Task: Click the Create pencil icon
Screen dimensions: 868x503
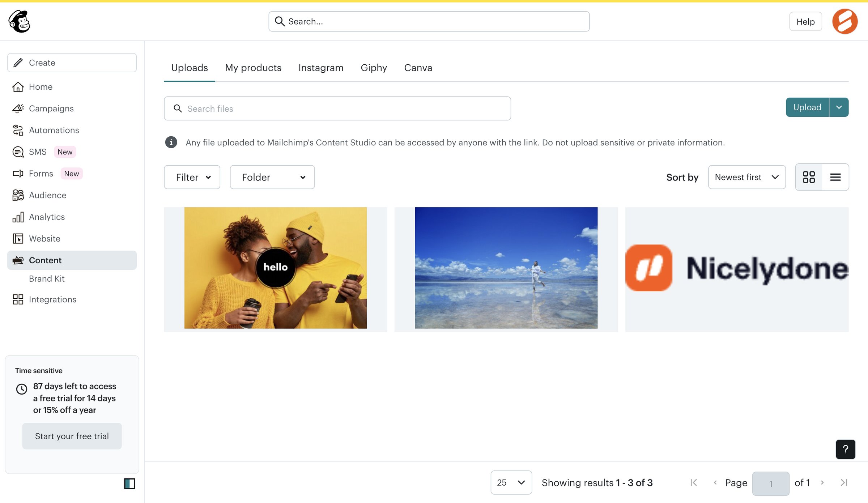Action: pos(18,63)
